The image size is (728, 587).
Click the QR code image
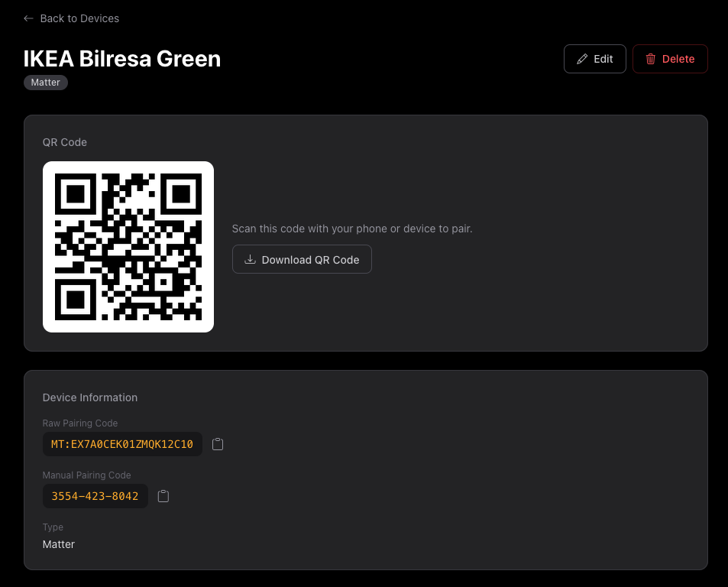point(128,247)
